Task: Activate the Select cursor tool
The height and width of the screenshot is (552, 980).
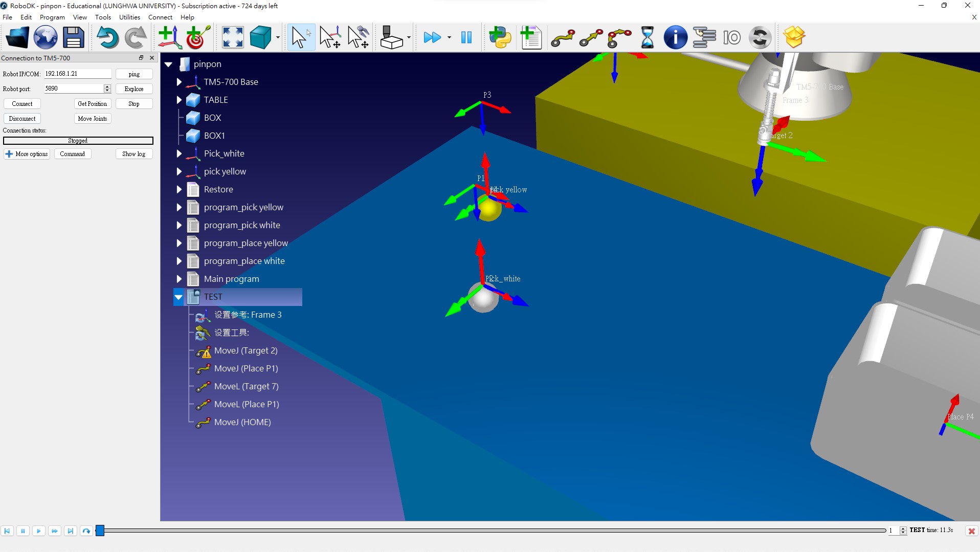Action: [x=301, y=37]
